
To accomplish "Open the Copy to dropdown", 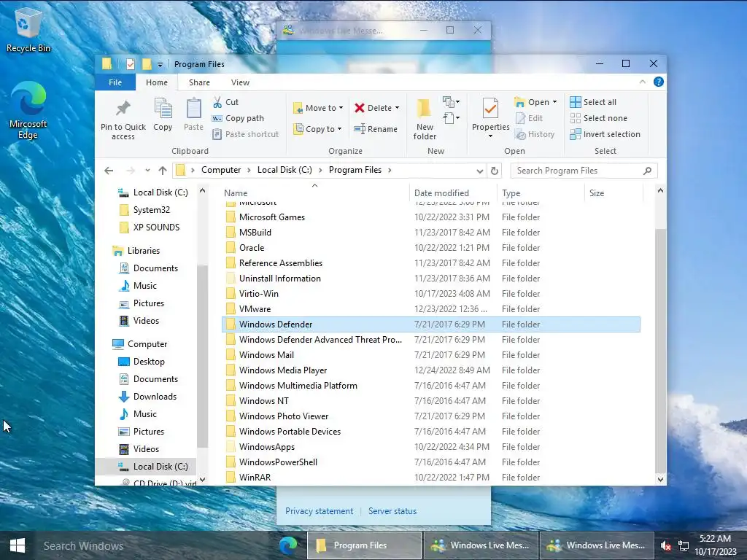I will 318,128.
